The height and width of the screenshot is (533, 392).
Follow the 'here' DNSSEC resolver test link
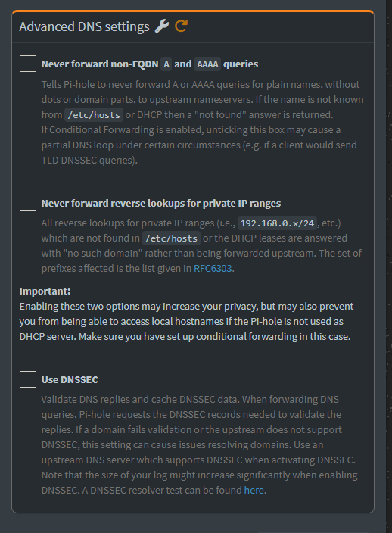tap(254, 490)
